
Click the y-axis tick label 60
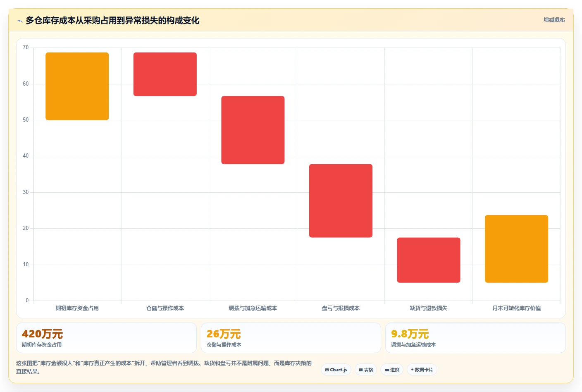26,84
